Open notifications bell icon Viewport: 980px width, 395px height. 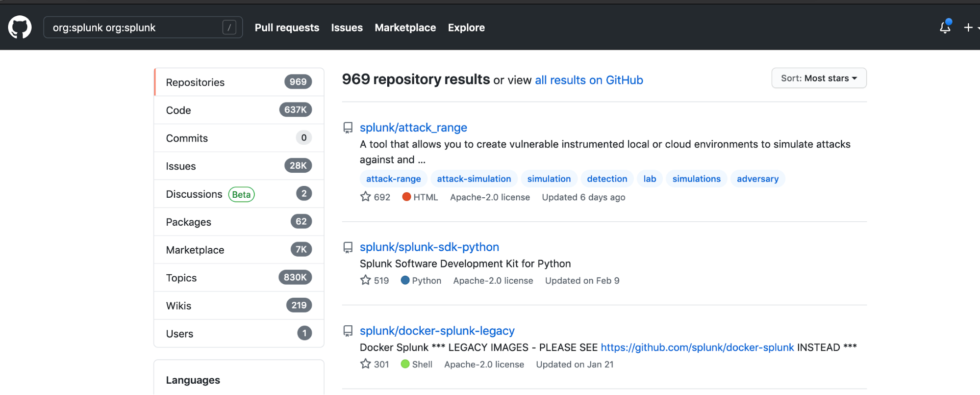[945, 27]
